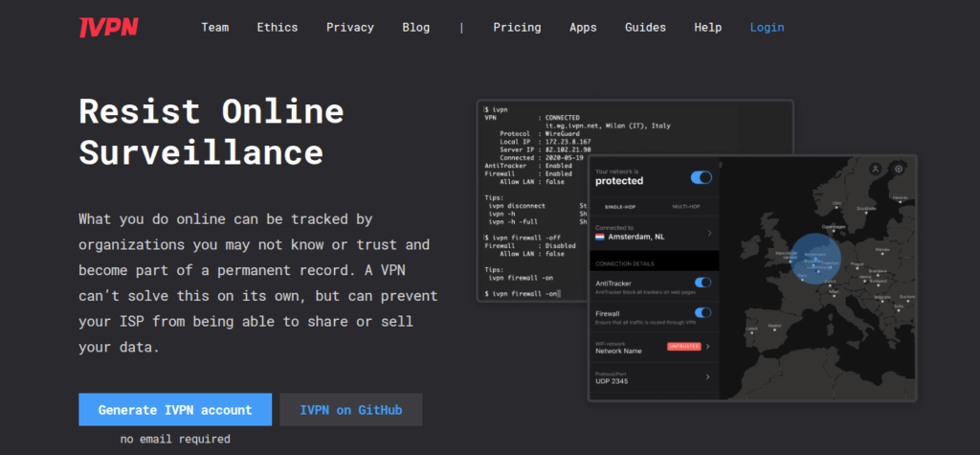Click 'Protocol : WireGuard' terminal line

(x=540, y=134)
